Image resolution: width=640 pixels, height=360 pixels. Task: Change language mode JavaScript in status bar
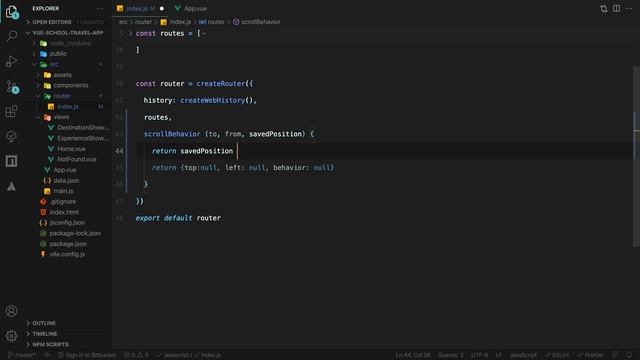click(523, 355)
